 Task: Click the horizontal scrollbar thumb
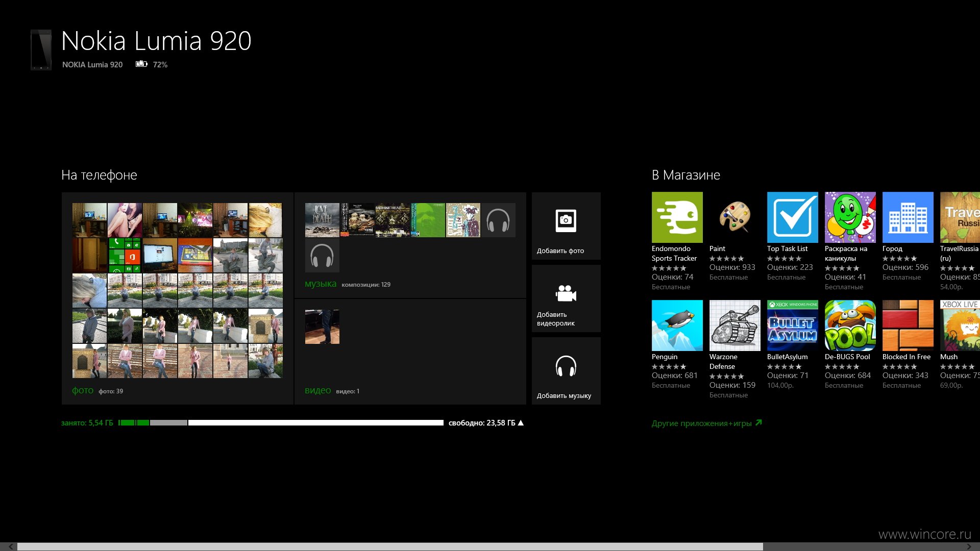(390, 546)
